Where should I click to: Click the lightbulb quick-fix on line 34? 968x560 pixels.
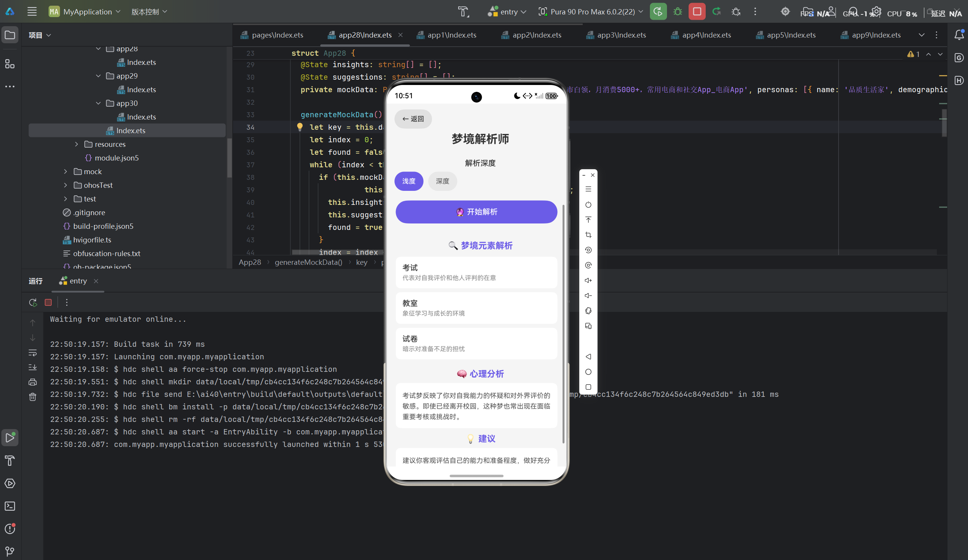pyautogui.click(x=300, y=127)
